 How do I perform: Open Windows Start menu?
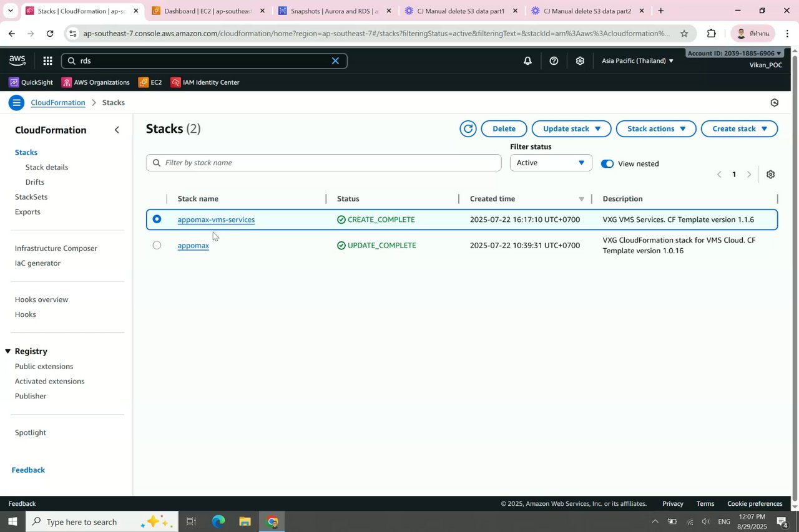point(14,521)
